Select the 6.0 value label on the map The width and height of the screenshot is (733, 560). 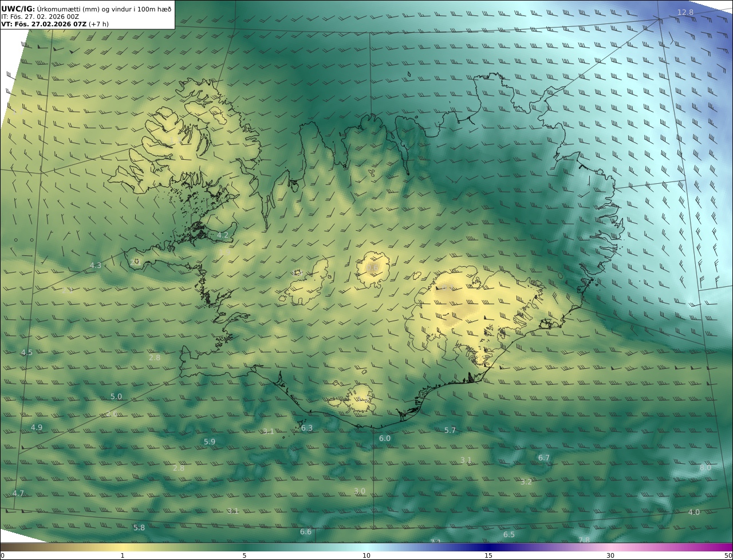385,438
